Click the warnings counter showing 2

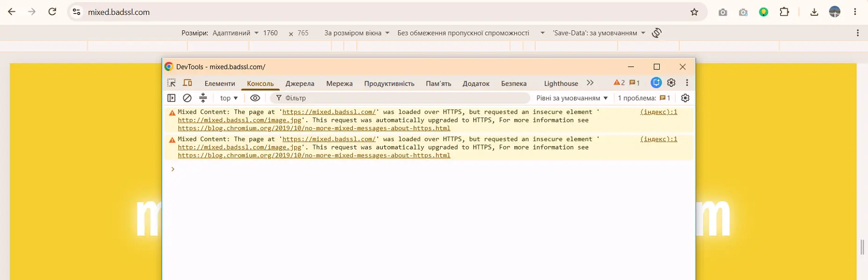(619, 83)
